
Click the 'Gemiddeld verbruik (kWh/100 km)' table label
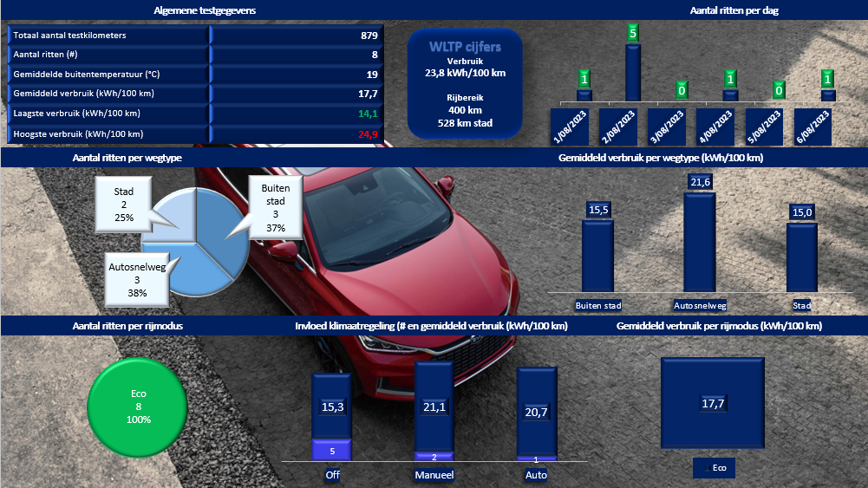pos(83,94)
